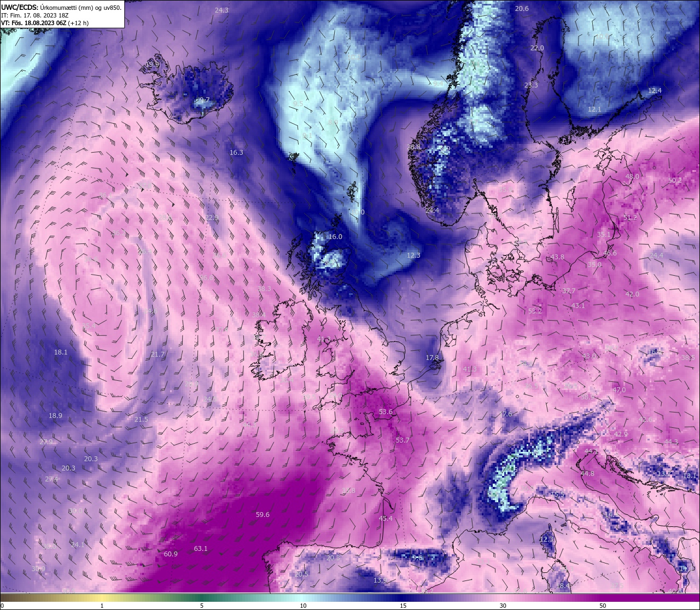Click the map value 18.9
The width and height of the screenshot is (700, 610).
coord(55,416)
